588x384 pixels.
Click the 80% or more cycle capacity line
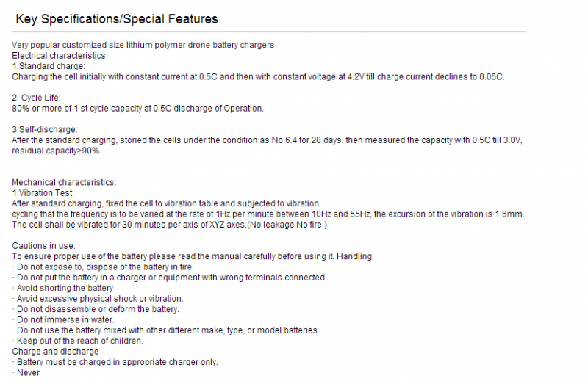[x=137, y=109]
